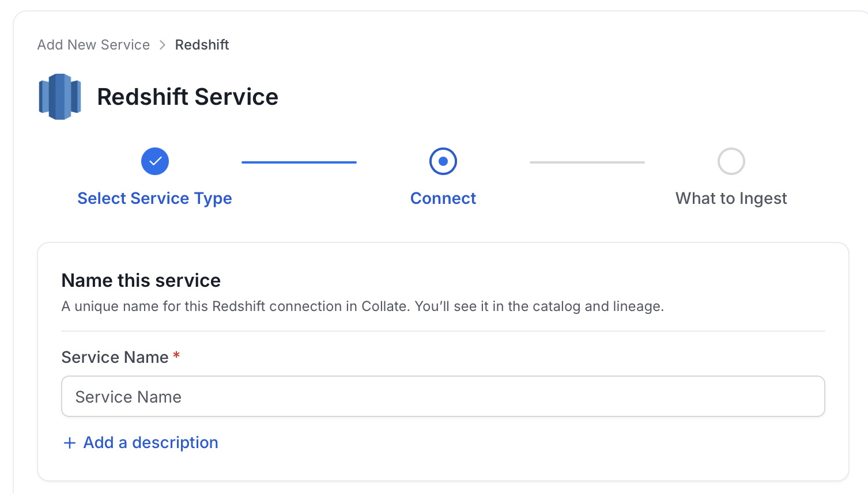868x493 pixels.
Task: Click the Redshift Service heading
Action: tap(188, 97)
